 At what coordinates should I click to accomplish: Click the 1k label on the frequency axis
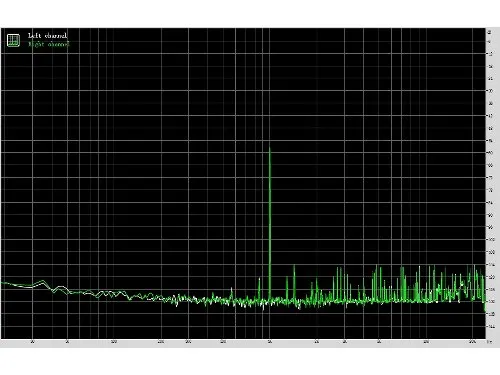coord(270,342)
